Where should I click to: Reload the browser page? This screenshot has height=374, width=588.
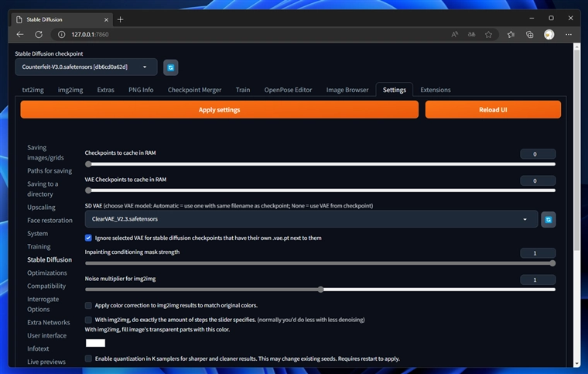coord(39,35)
